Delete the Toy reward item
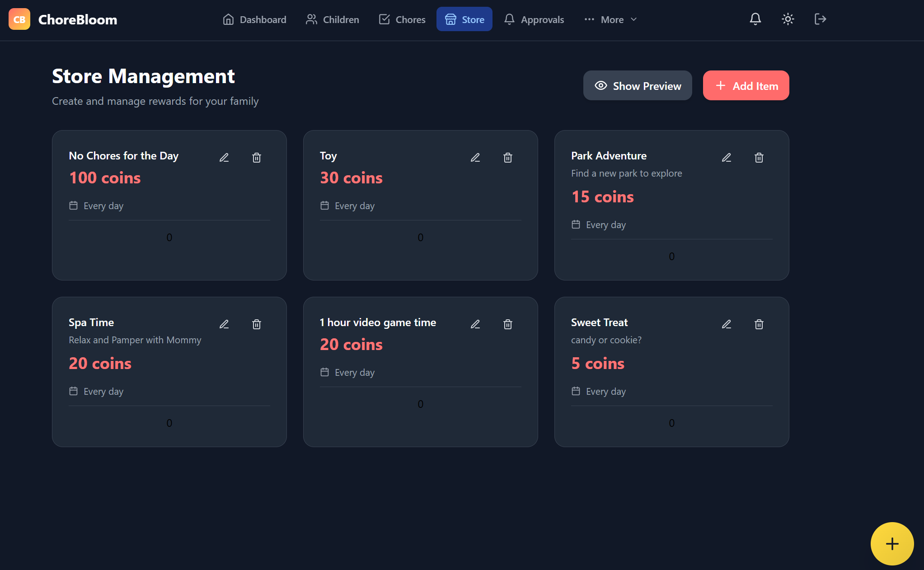The image size is (924, 570). (508, 158)
